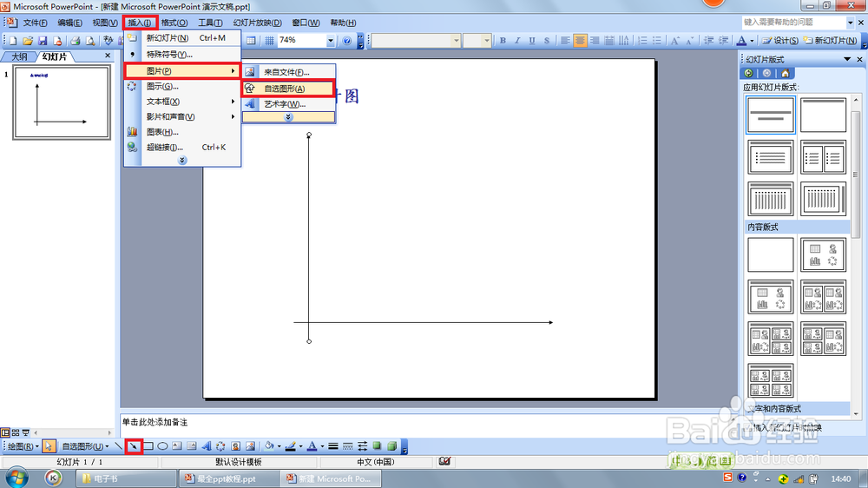
Task: Select 文本框(X) in the Insert menu
Action: (x=182, y=102)
